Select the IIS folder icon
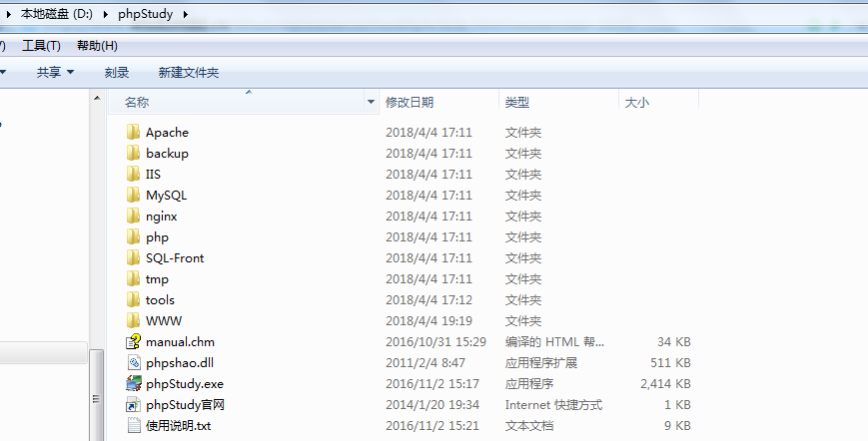Viewport: 868px width, 441px height. click(133, 174)
